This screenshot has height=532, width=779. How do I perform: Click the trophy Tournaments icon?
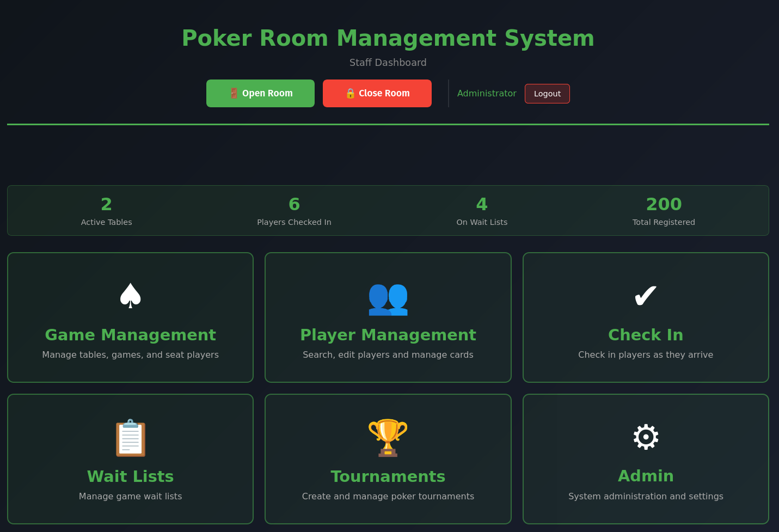pos(388,438)
